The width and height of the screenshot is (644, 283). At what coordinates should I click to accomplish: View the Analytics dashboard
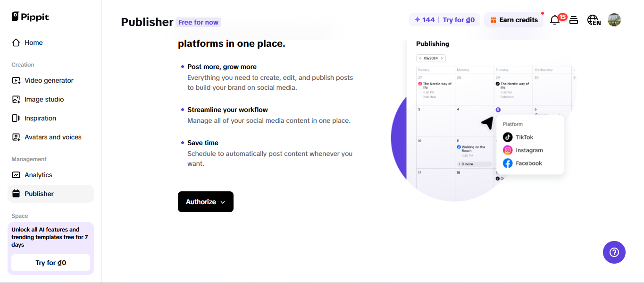[x=38, y=175]
